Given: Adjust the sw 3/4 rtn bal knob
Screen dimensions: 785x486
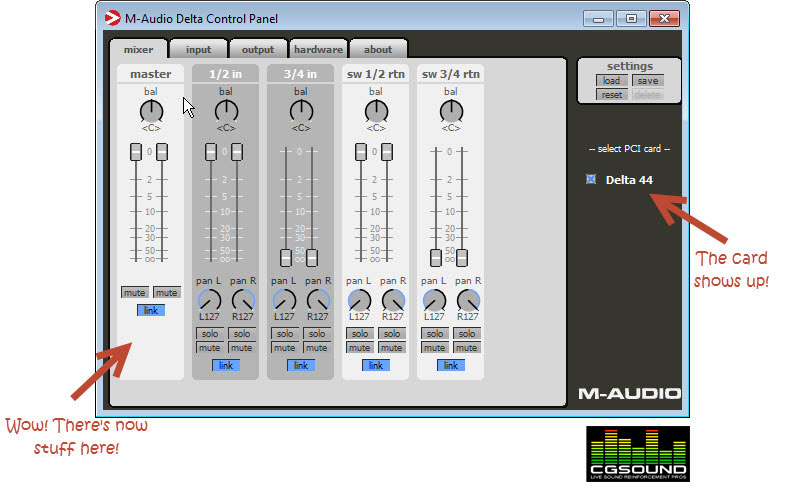Looking at the screenshot, I should click(x=451, y=111).
